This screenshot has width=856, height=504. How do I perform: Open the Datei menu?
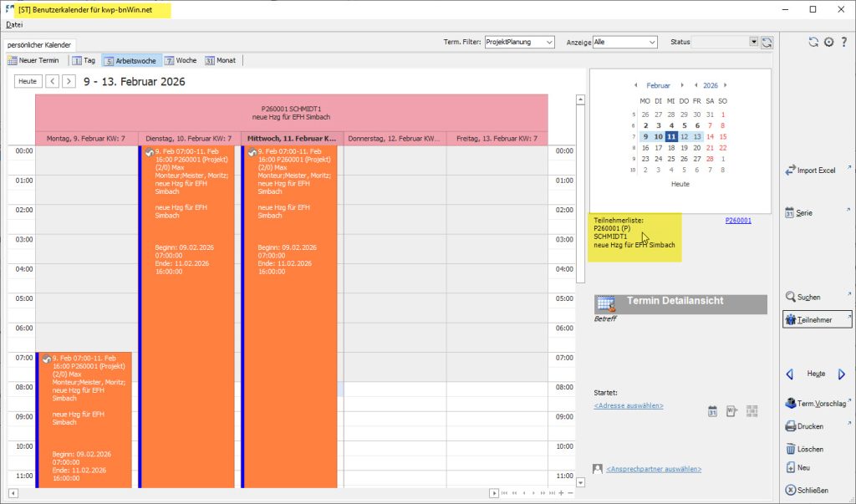point(14,24)
